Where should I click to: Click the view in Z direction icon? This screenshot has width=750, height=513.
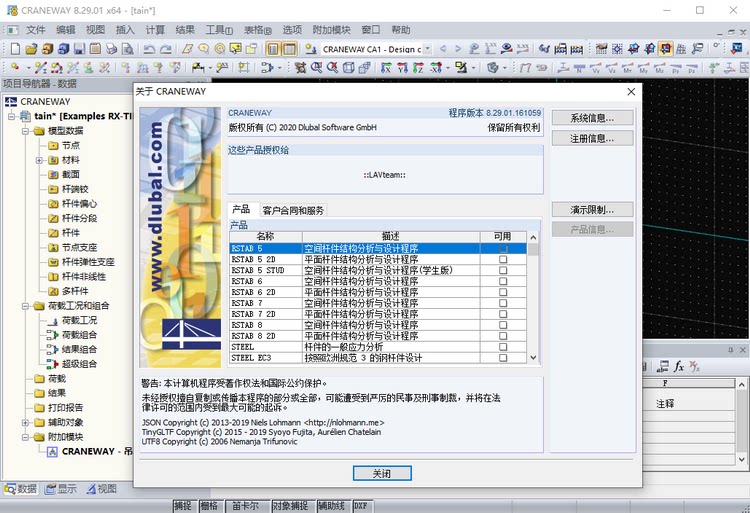(418, 68)
